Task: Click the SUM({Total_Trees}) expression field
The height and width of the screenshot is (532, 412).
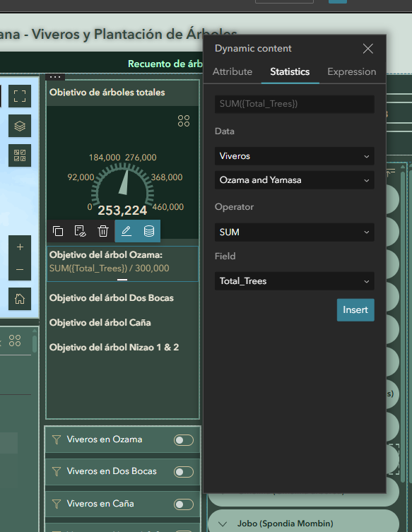Action: [x=295, y=104]
